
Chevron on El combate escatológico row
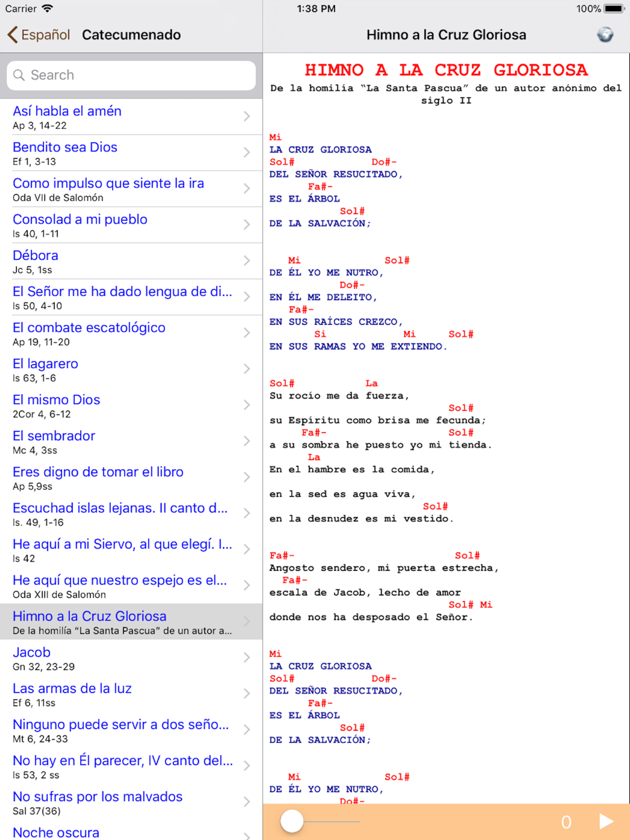[247, 333]
